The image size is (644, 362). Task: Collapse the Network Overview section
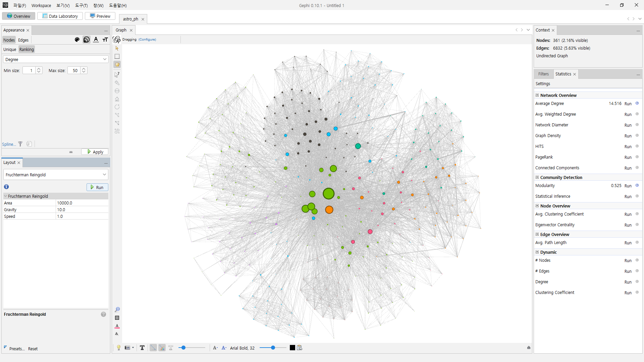click(537, 95)
